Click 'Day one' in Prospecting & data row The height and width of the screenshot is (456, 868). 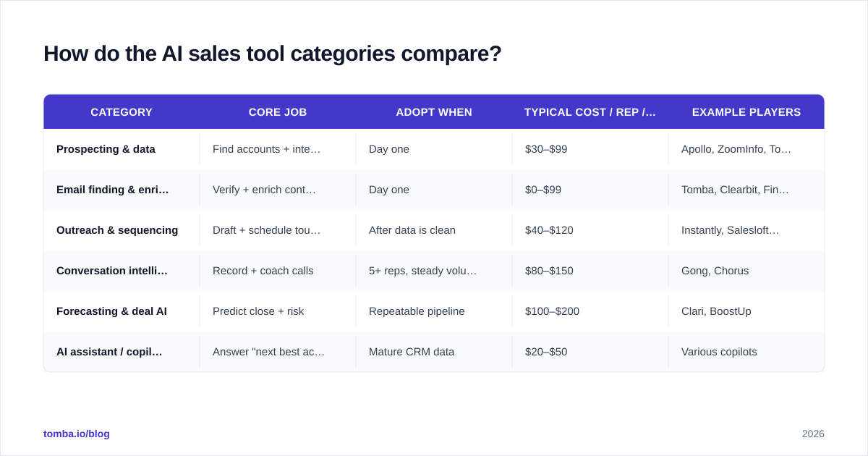click(x=434, y=149)
